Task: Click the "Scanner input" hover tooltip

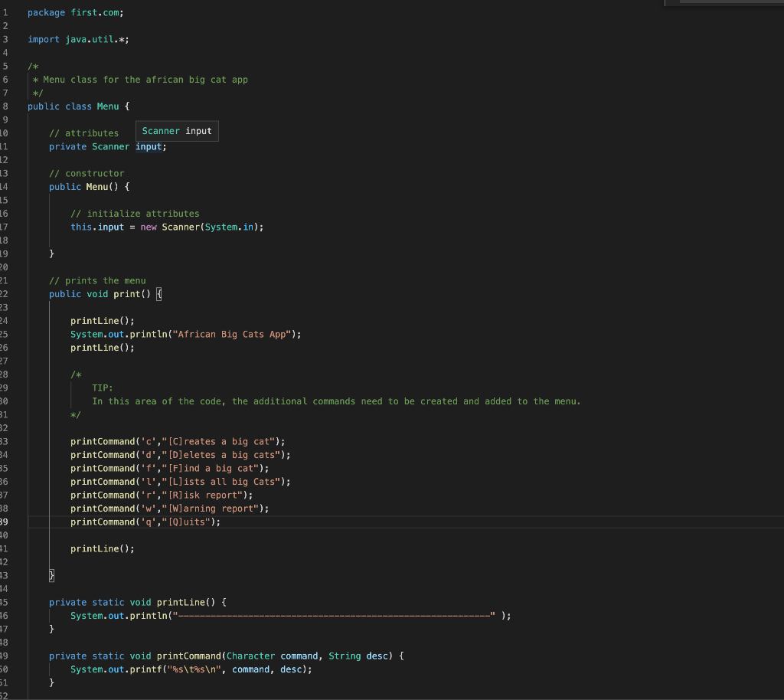Action: pyautogui.click(x=177, y=131)
